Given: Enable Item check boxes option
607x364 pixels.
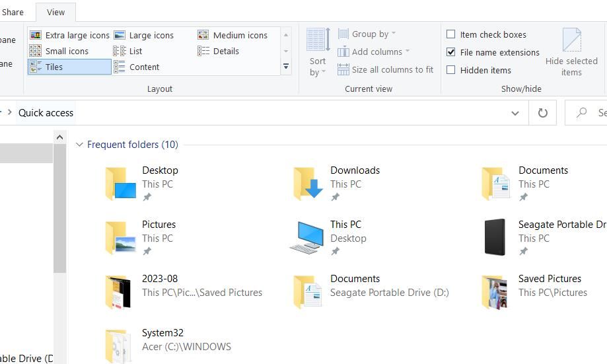Looking at the screenshot, I should pyautogui.click(x=451, y=34).
